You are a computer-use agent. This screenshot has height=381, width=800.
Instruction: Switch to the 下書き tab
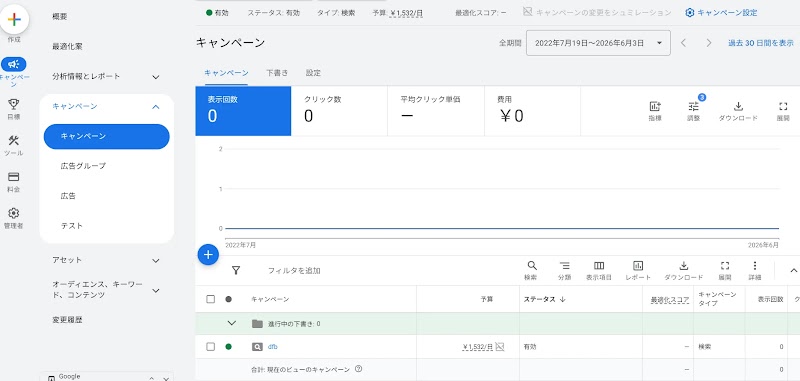277,73
